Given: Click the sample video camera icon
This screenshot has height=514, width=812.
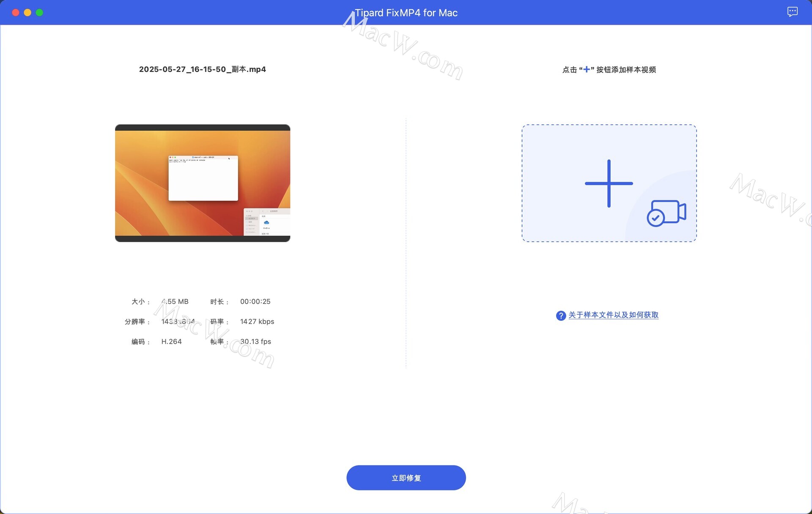Looking at the screenshot, I should [667, 213].
